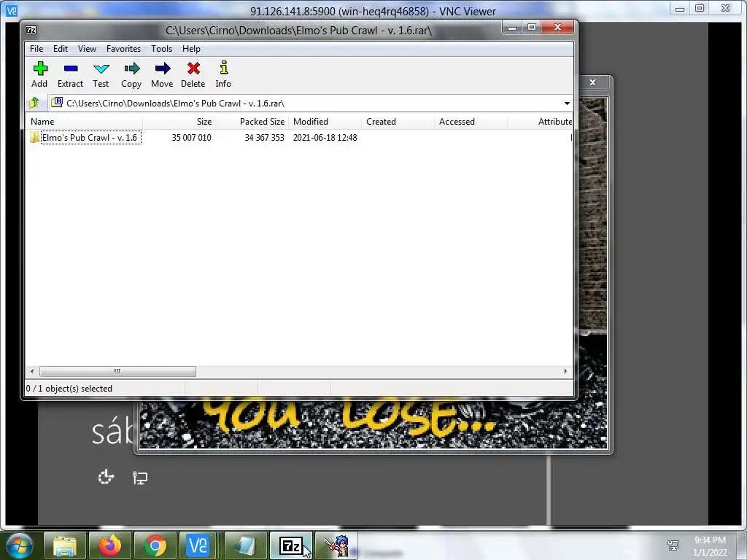This screenshot has width=747, height=560.
Task: Open the View menu
Action: coord(87,49)
